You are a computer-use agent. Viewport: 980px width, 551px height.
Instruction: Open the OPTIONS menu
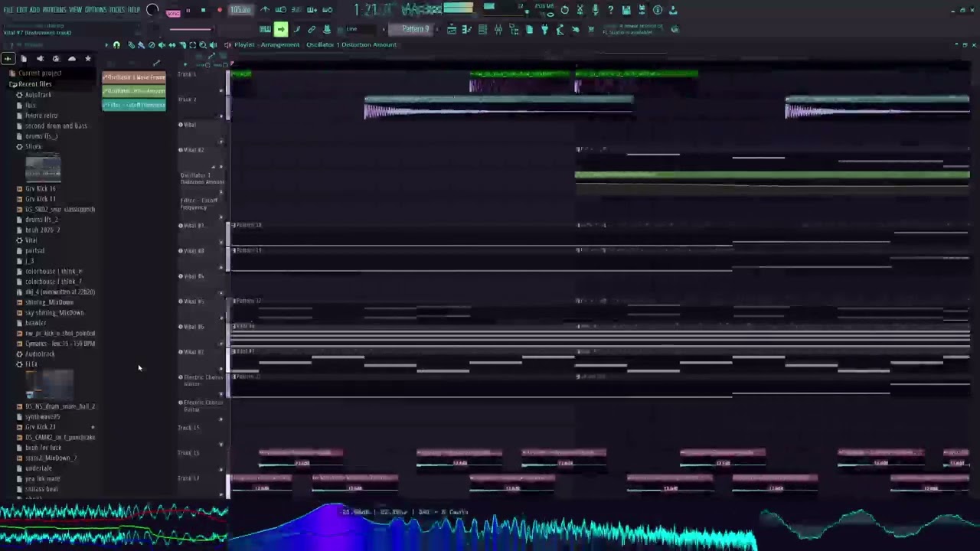96,10
